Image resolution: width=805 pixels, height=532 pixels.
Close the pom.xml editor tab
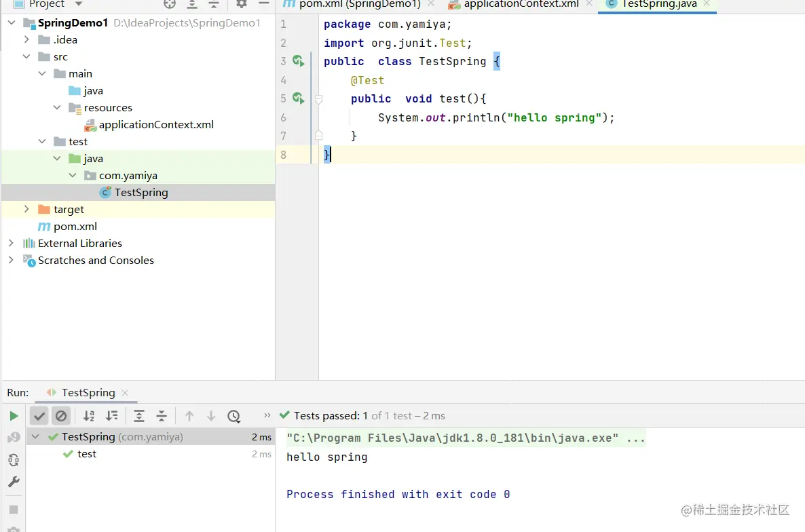431,3
